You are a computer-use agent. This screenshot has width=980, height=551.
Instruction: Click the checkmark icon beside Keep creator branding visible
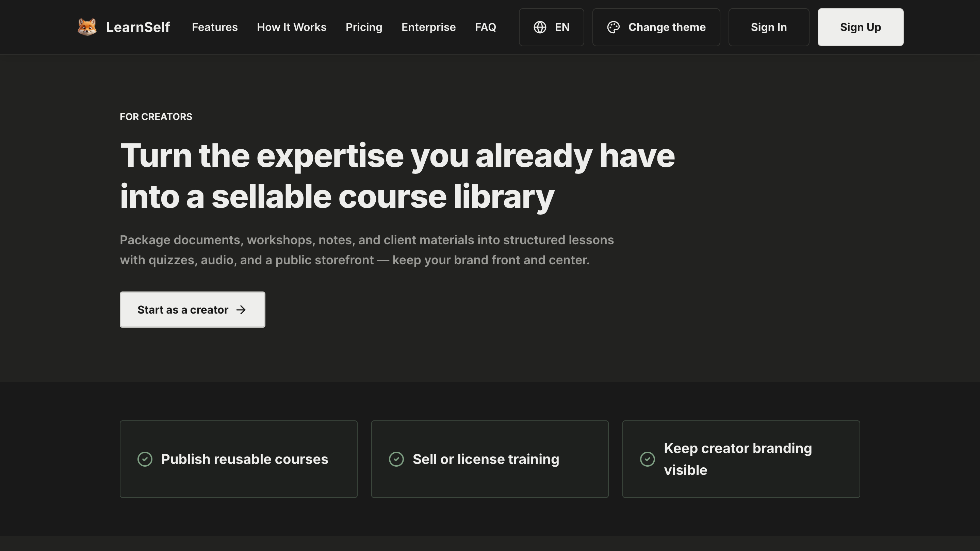[648, 459]
